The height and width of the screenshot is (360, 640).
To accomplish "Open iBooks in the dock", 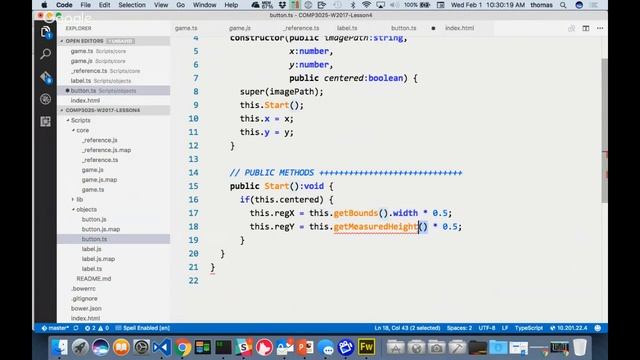I will pyautogui.click(x=121, y=347).
